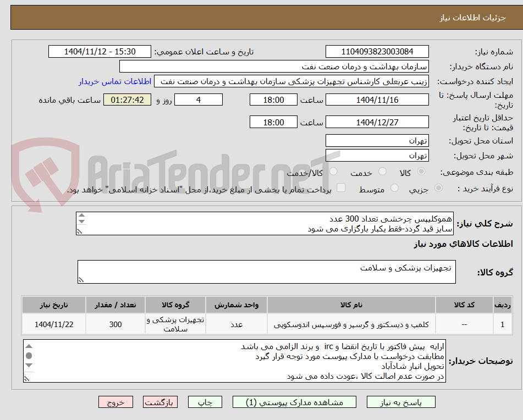The width and height of the screenshot is (523, 420).
Task: Click the بازگشت back button
Action: [x=160, y=402]
